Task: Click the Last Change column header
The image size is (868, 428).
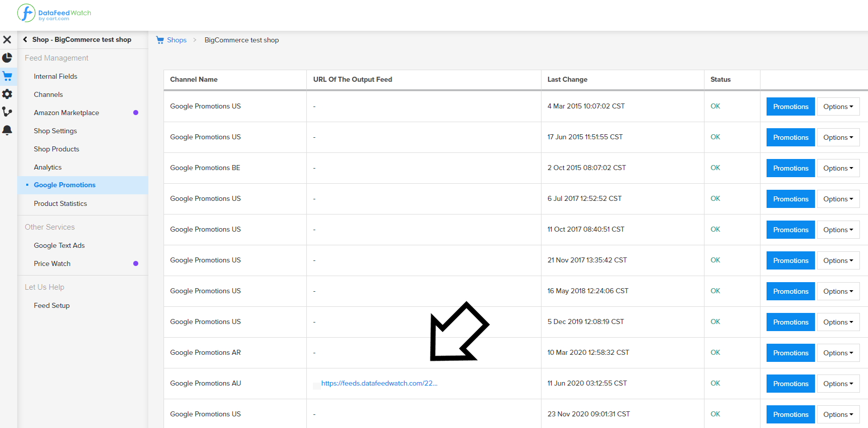Action: tap(567, 79)
